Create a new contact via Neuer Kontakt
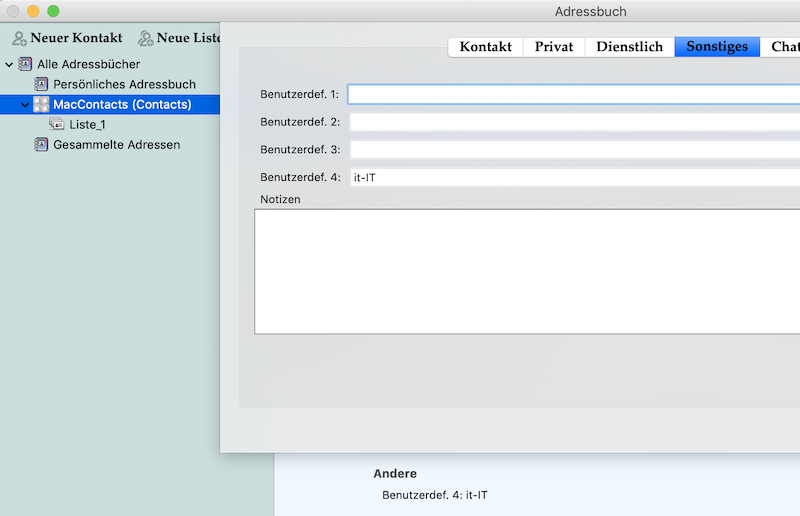This screenshot has height=516, width=800. 67,38
